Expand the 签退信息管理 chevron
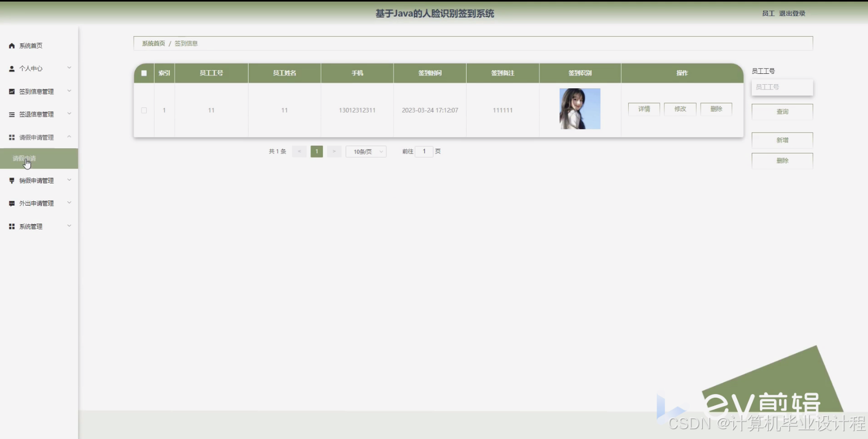The height and width of the screenshot is (439, 868). 69,114
